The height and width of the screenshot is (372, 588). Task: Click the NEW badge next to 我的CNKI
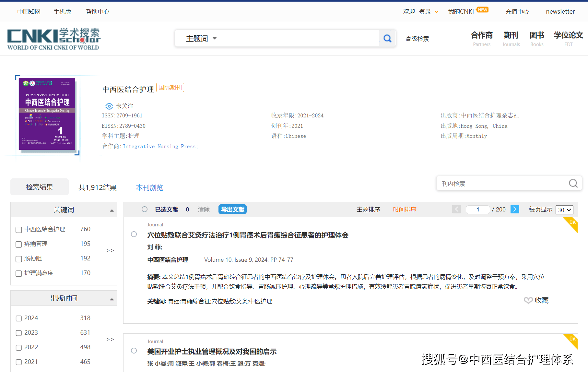483,10
